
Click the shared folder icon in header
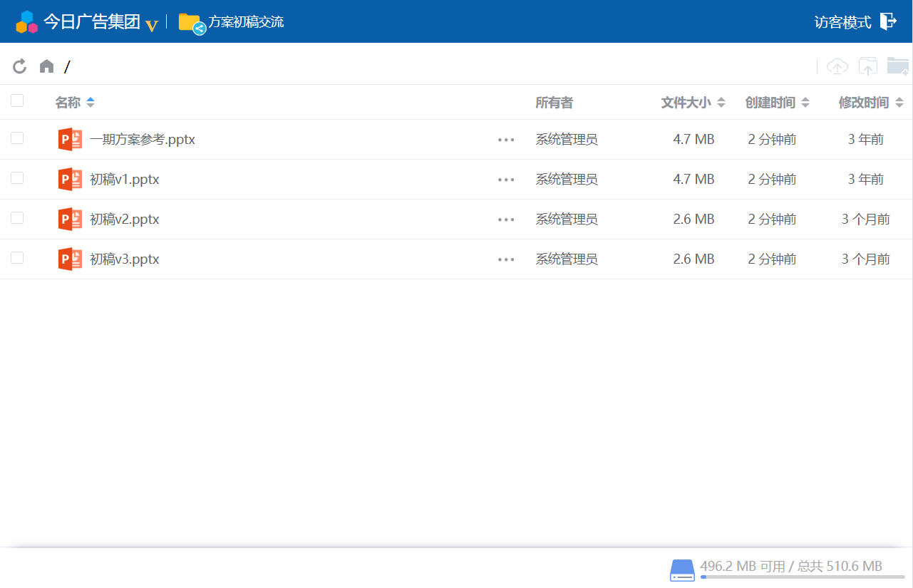point(192,23)
